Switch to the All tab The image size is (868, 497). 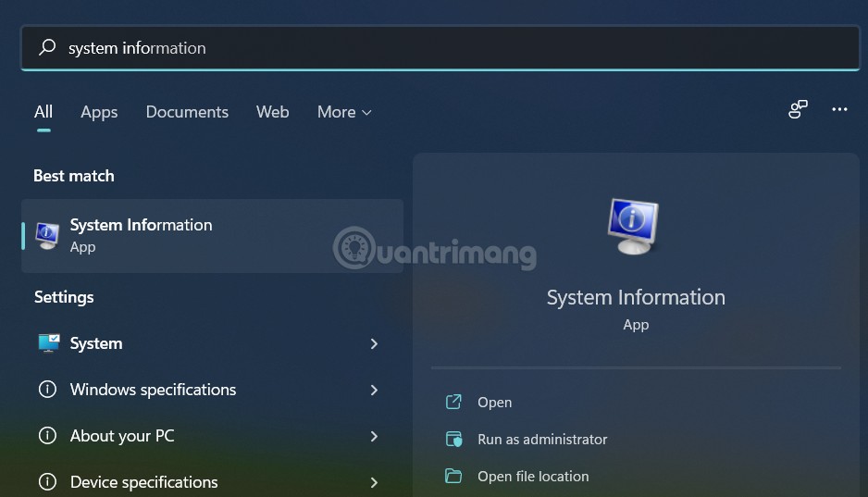[x=43, y=112]
